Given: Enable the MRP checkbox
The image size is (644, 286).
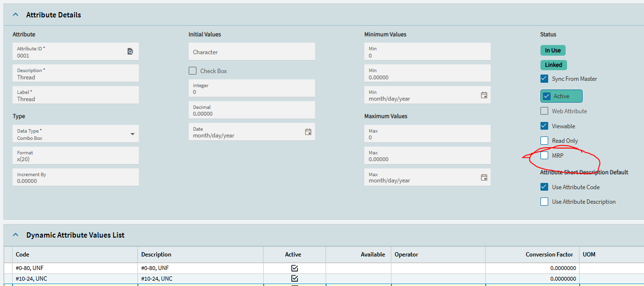Looking at the screenshot, I should pos(544,155).
